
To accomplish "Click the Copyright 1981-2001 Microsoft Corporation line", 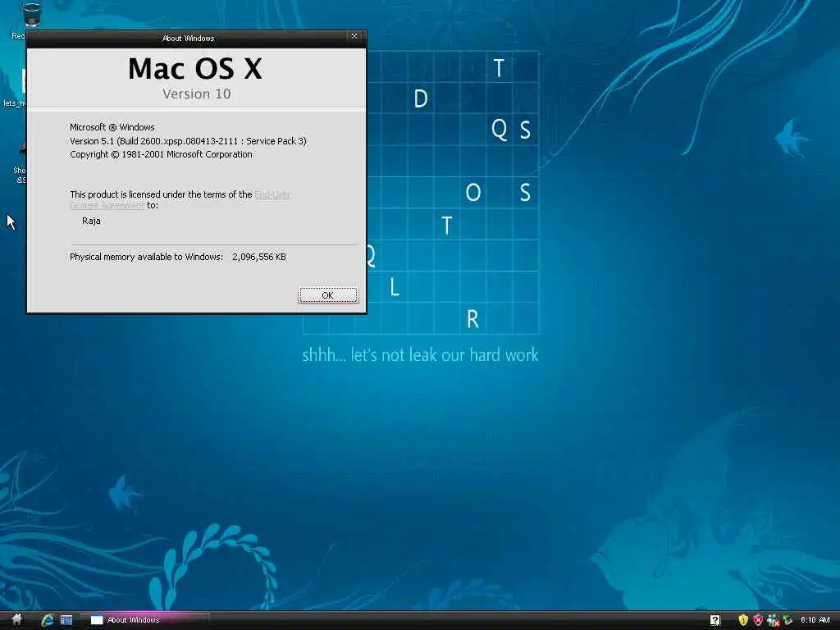I will (x=161, y=154).
